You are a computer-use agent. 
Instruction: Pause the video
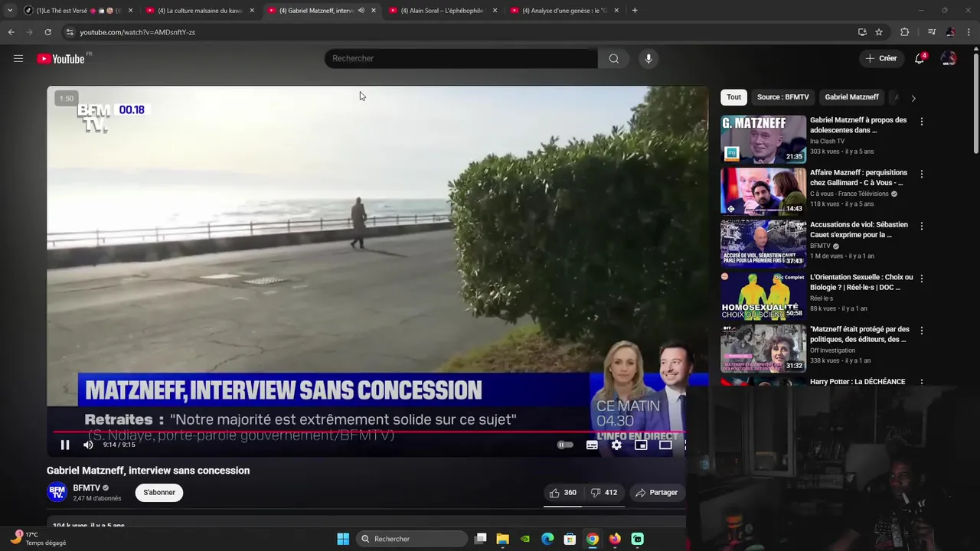point(65,445)
